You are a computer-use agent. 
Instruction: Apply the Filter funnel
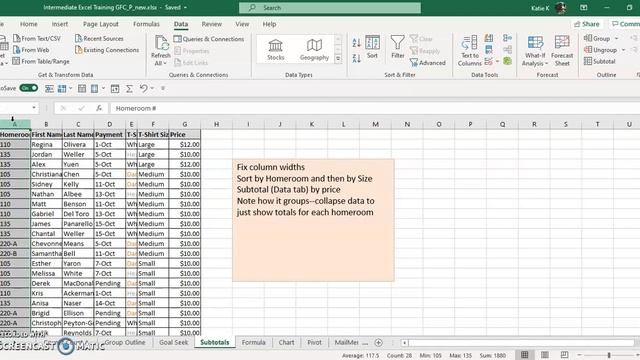[x=398, y=47]
